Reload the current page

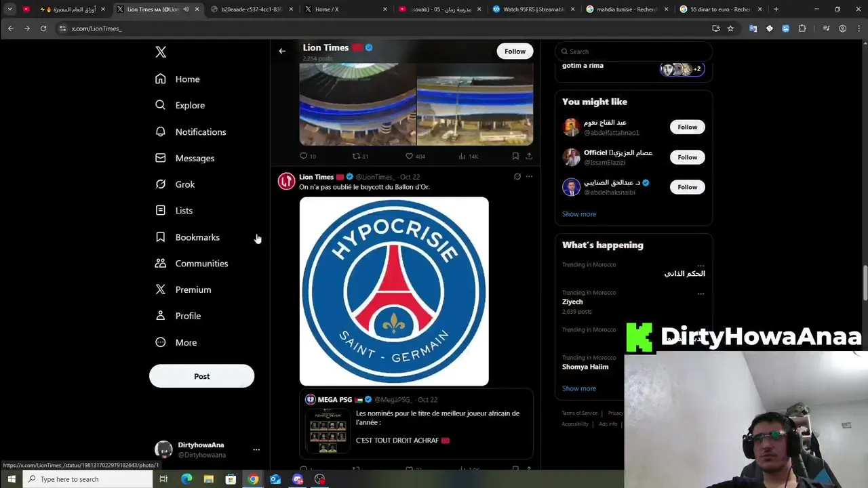point(43,28)
